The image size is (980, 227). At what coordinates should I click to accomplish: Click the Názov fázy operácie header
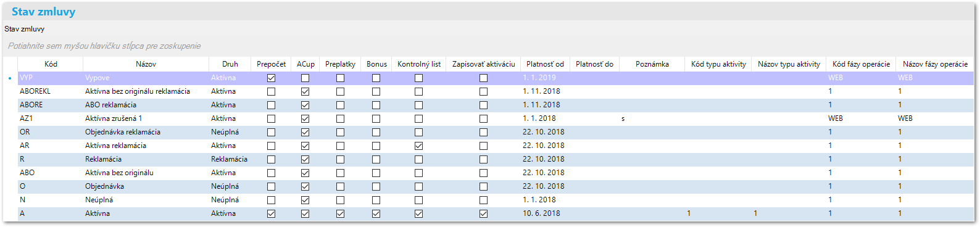pos(935,64)
